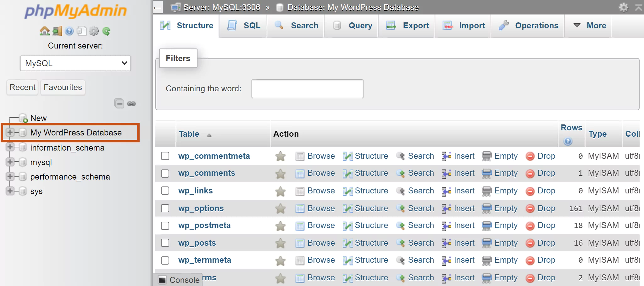
Task: Expand sys database tree node
Action: [10, 191]
